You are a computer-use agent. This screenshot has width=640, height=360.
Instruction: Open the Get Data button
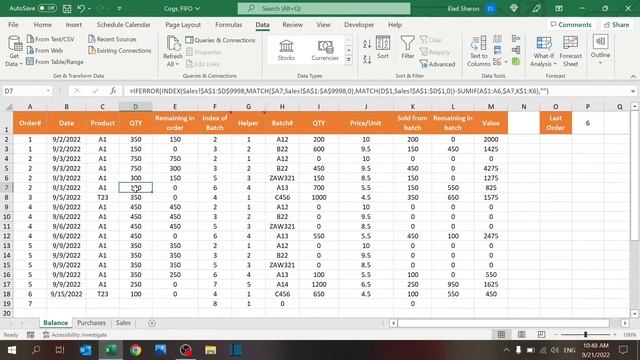pos(14,51)
